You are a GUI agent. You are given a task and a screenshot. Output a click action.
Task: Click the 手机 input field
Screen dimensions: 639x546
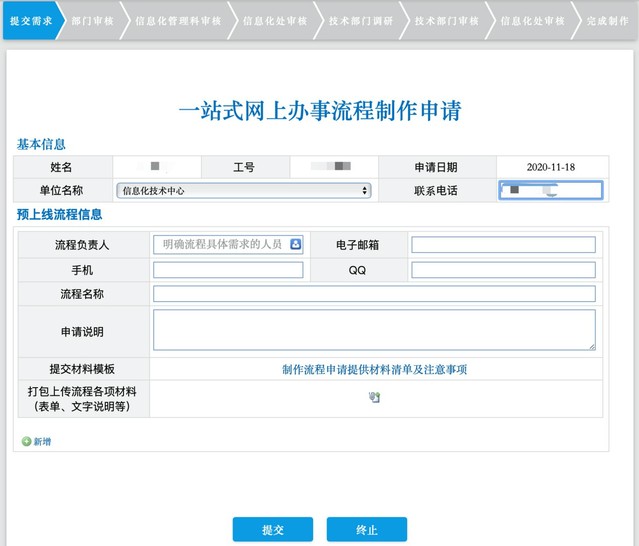point(228,270)
